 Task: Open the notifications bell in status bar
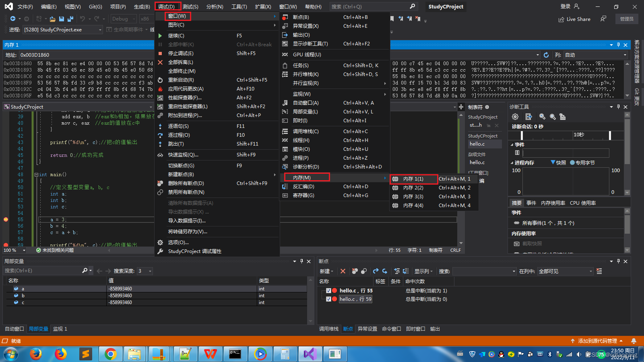[634, 341]
